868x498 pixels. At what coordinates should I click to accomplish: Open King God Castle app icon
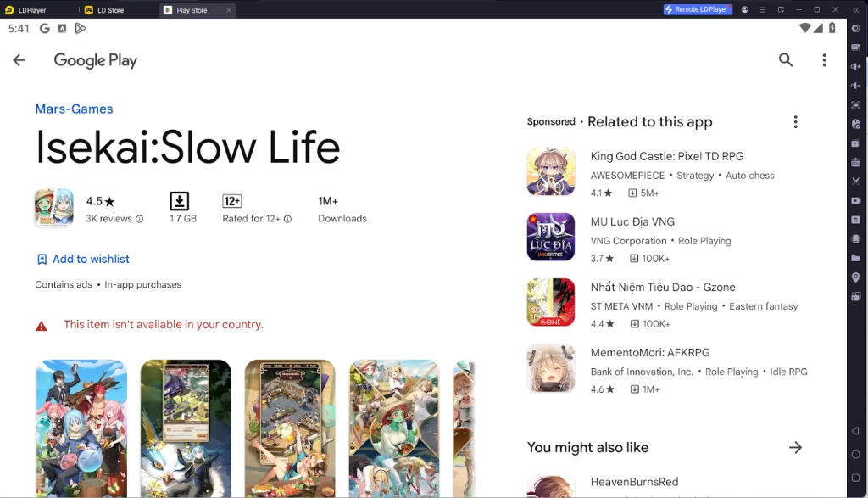(551, 171)
